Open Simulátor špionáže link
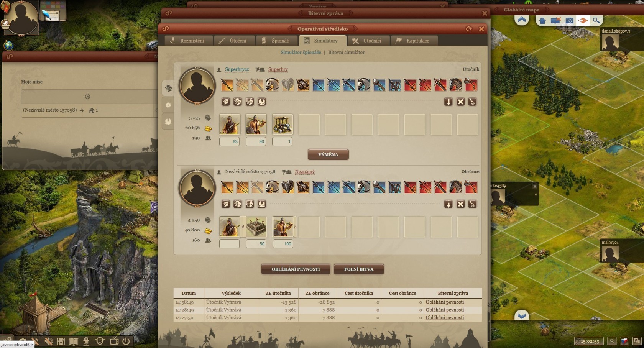 [x=301, y=52]
